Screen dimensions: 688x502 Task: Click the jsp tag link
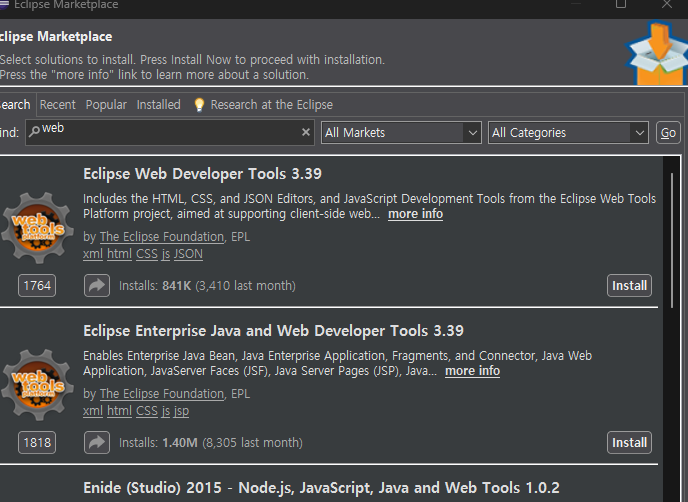coord(181,411)
